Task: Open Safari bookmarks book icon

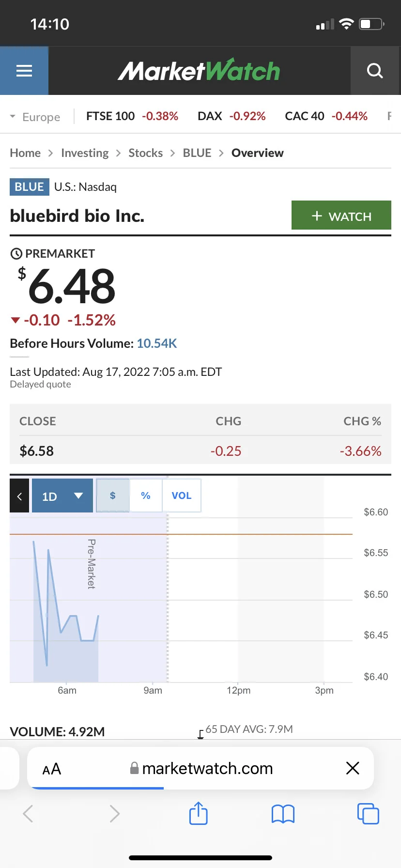Action: click(x=283, y=814)
